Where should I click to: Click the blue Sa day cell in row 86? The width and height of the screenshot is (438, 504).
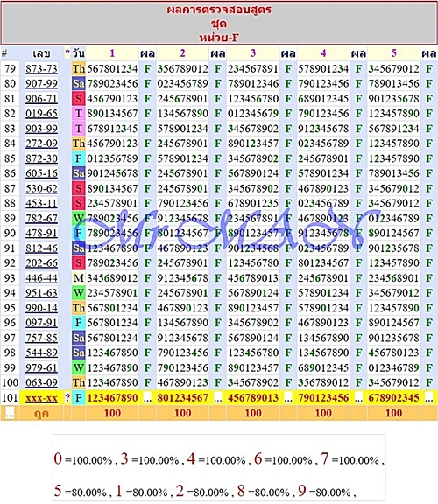79,173
